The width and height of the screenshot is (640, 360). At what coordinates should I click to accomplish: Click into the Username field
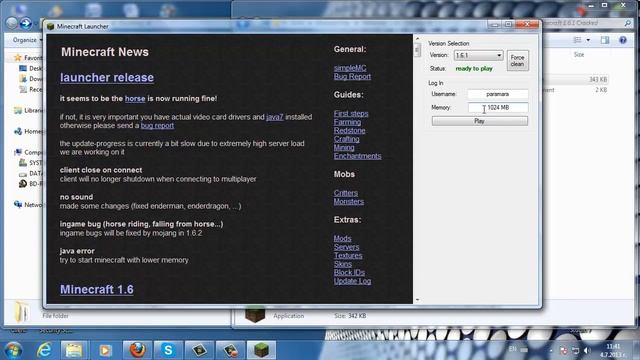click(498, 94)
